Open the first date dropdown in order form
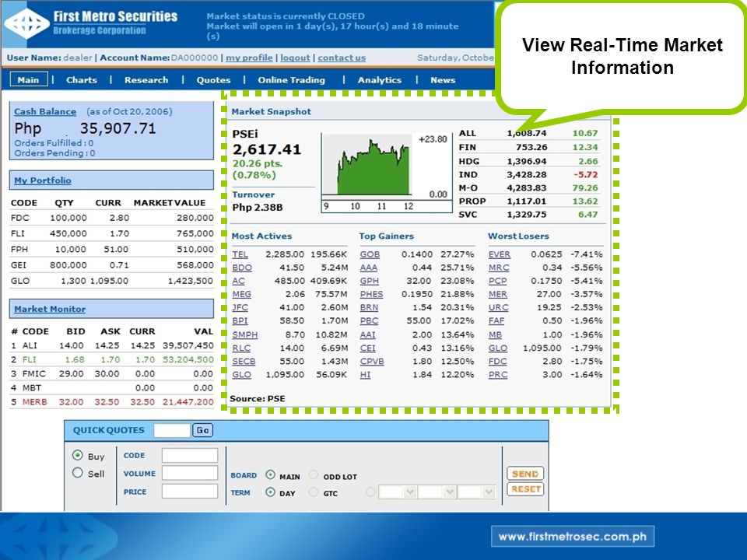Image resolution: width=747 pixels, height=560 pixels. (398, 492)
